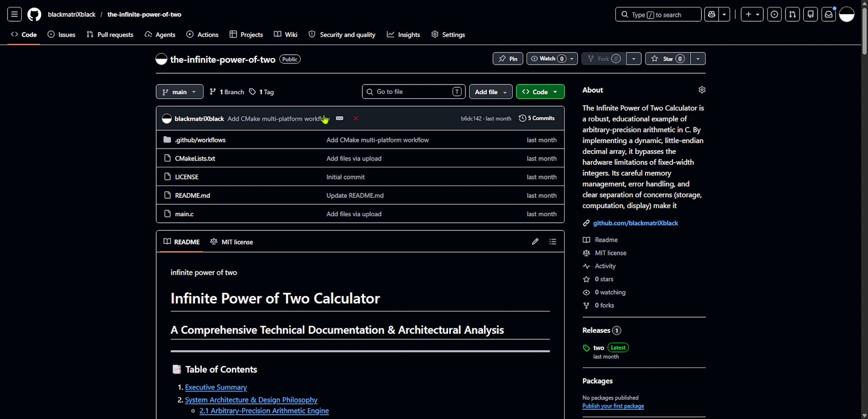Viewport: 868px width, 419px height.
Task: View 1 Tag link
Action: [261, 92]
